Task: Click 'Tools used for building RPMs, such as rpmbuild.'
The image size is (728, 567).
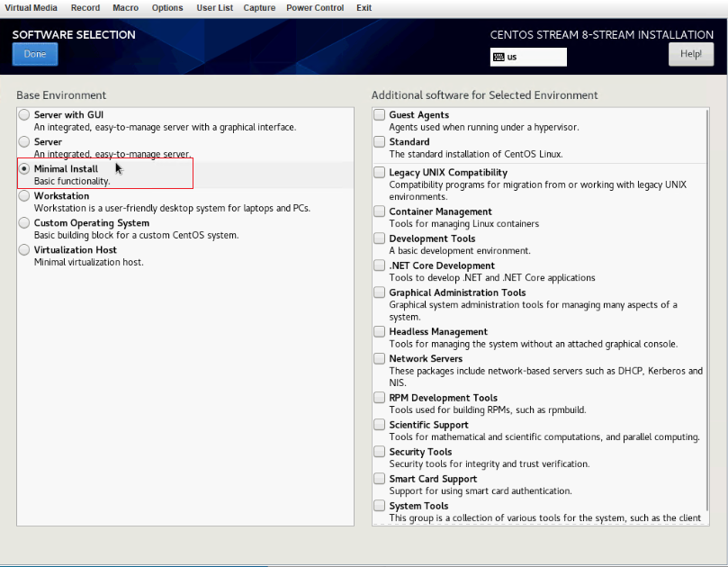Action: 488,410
